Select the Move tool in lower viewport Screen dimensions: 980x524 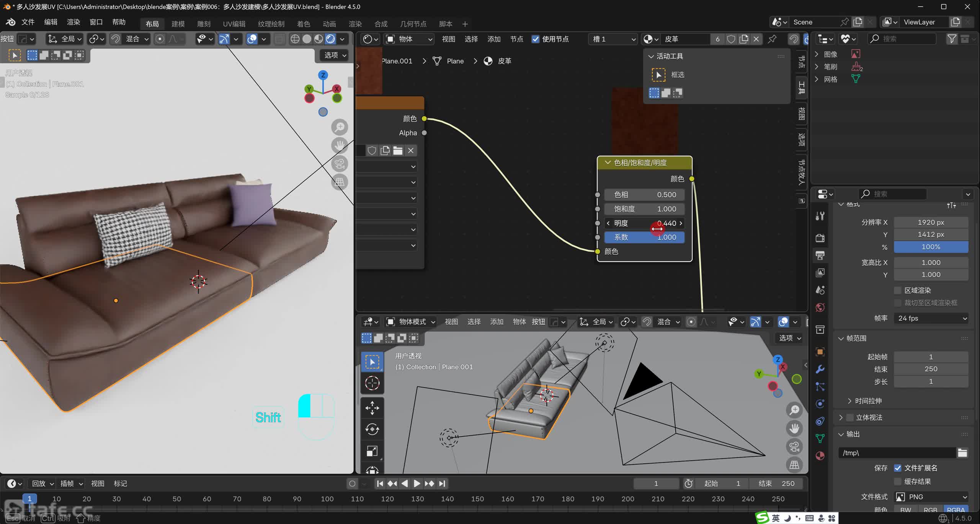(372, 408)
